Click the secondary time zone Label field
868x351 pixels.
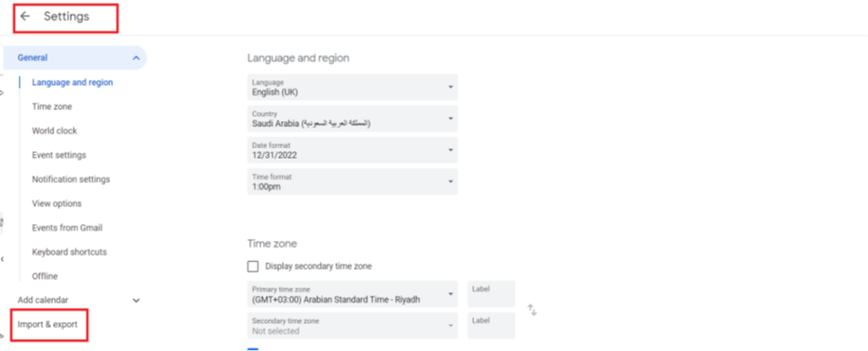(x=492, y=326)
